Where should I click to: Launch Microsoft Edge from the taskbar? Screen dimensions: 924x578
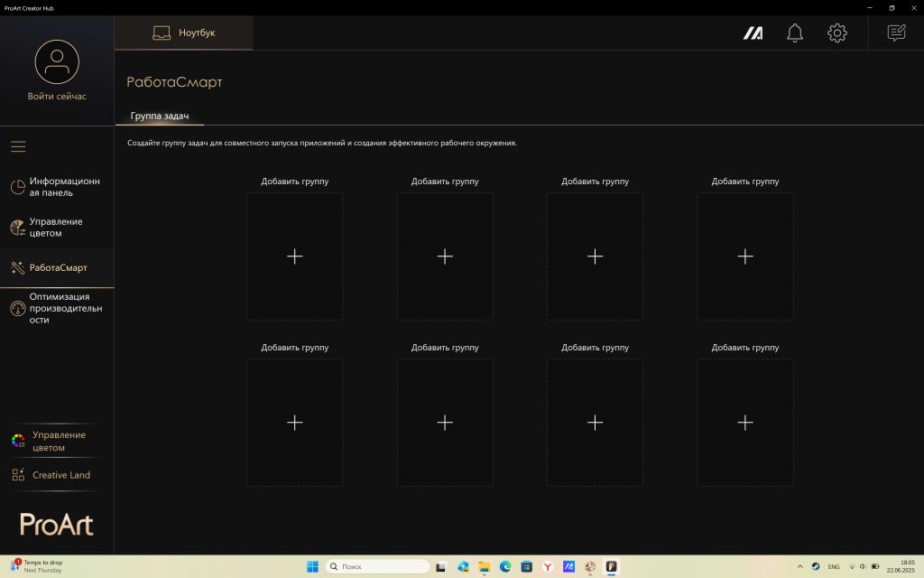tap(505, 567)
